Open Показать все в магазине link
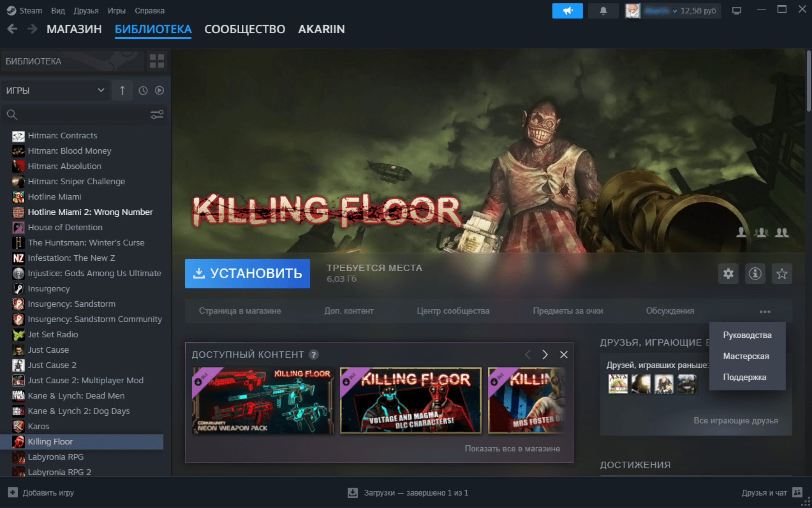 point(512,448)
